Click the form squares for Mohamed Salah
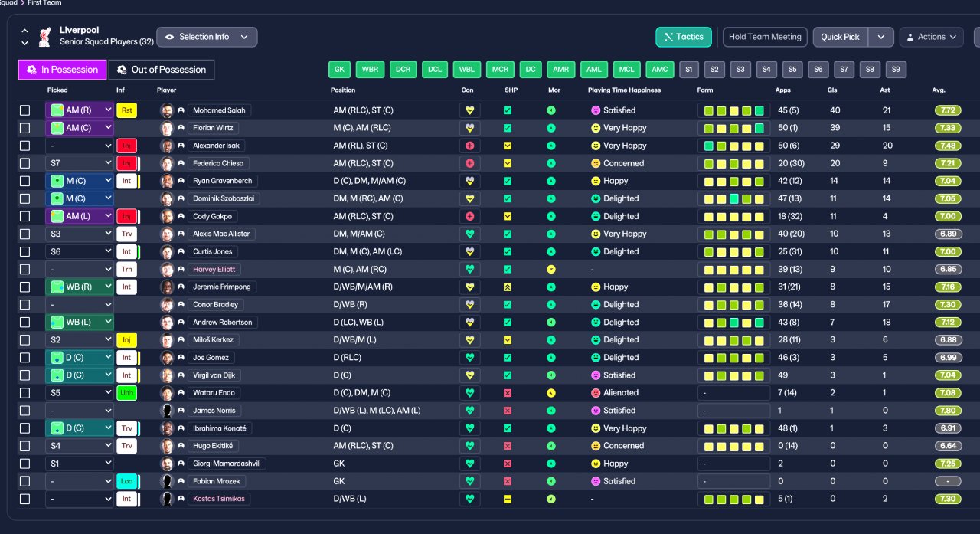The height and width of the screenshot is (534, 980). 733,110
